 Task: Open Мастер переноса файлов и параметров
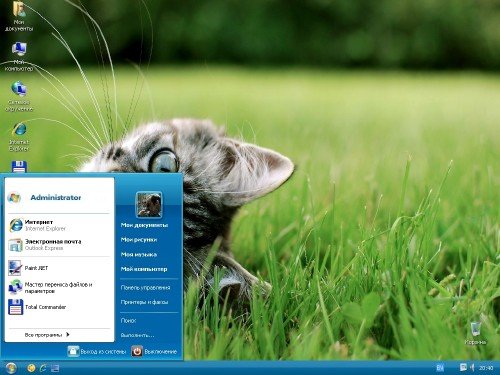click(59, 287)
